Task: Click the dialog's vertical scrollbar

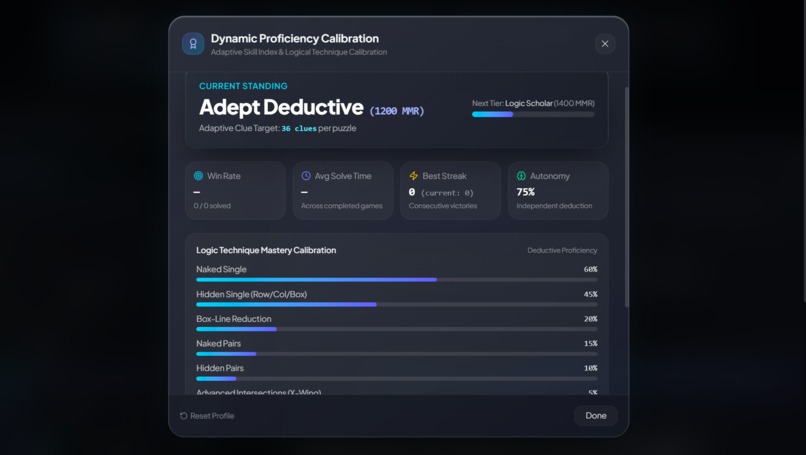Action: point(626,197)
